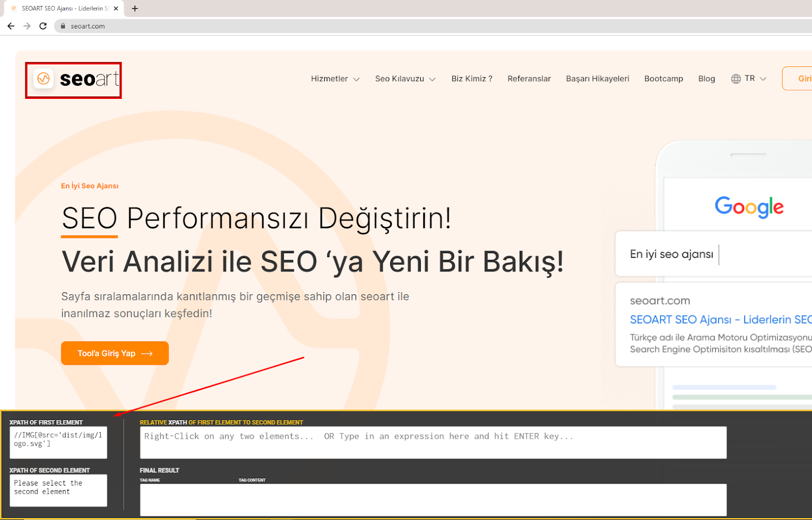This screenshot has height=520, width=812.
Task: Reload the page with refresh icon
Action: tap(43, 26)
